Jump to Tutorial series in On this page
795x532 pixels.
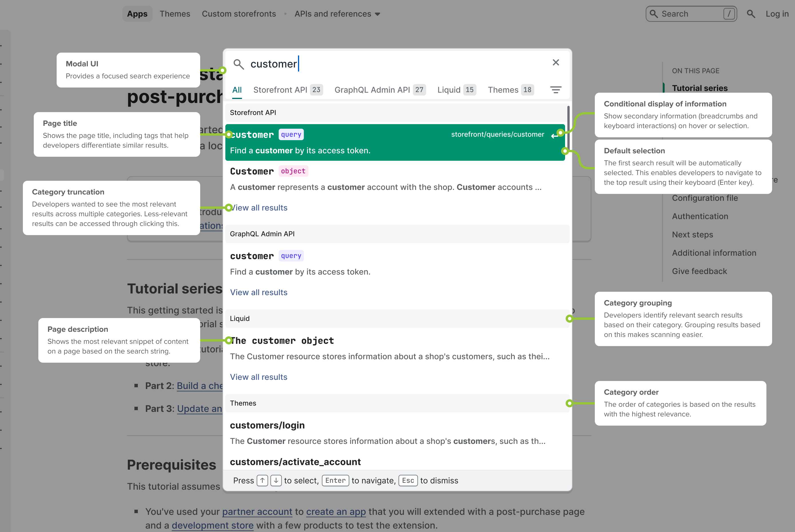coord(700,88)
